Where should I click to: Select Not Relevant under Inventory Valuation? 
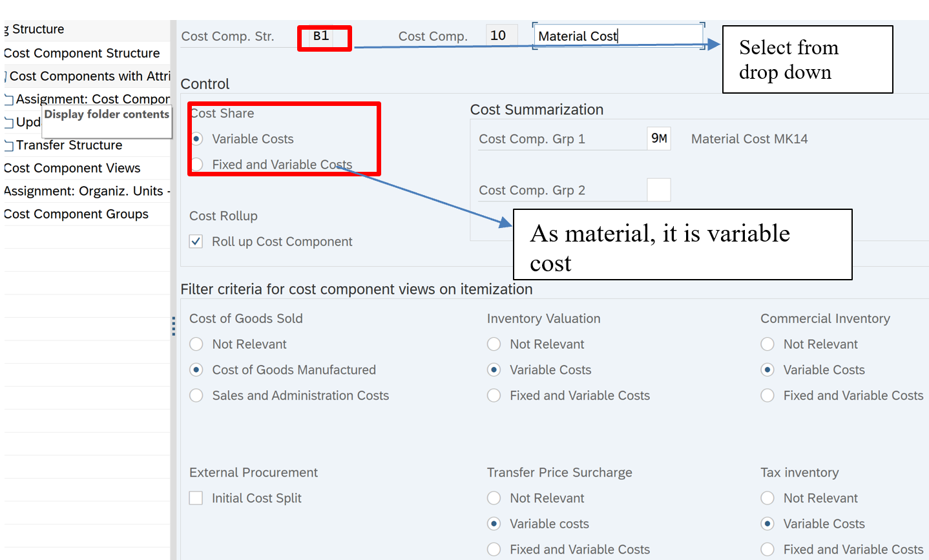(494, 344)
